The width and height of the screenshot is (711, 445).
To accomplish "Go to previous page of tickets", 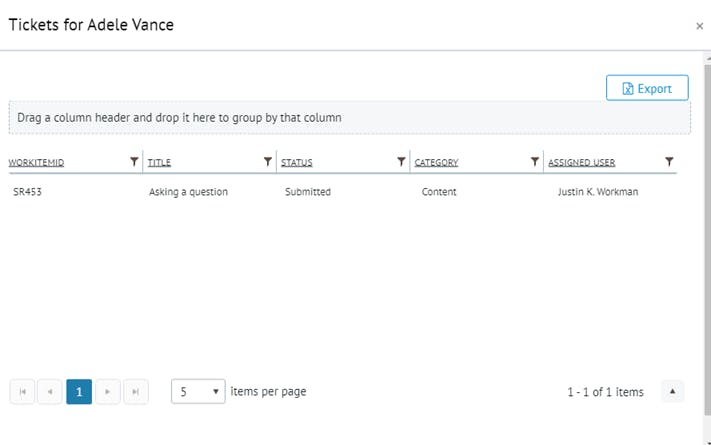I will (50, 392).
